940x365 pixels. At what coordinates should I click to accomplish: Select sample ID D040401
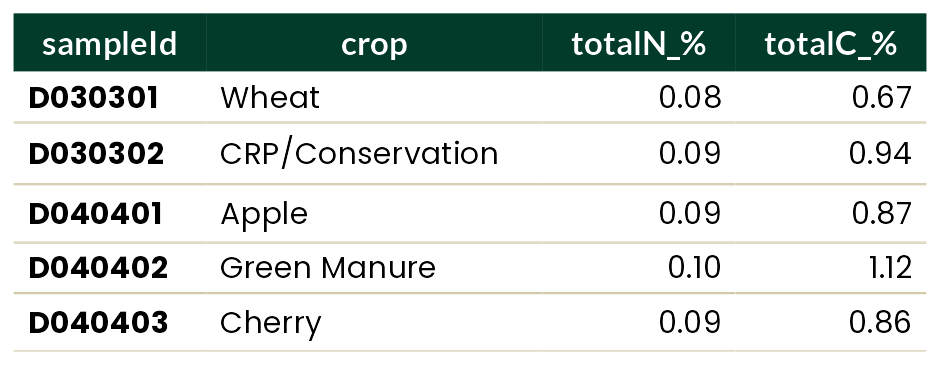(95, 213)
